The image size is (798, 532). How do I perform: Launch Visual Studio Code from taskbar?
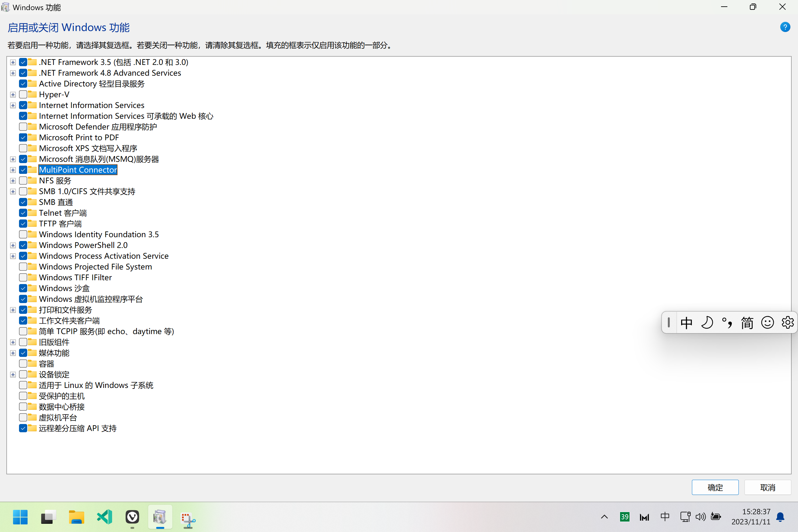click(104, 517)
